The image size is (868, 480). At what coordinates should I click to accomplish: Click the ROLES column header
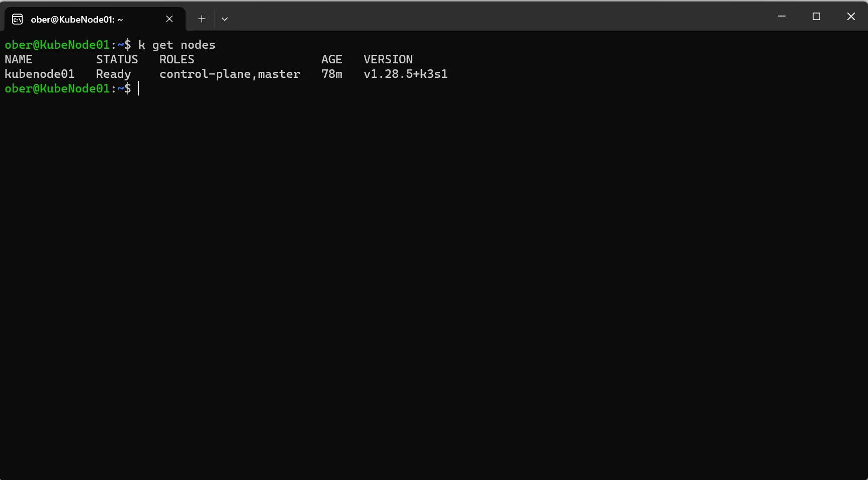click(177, 59)
